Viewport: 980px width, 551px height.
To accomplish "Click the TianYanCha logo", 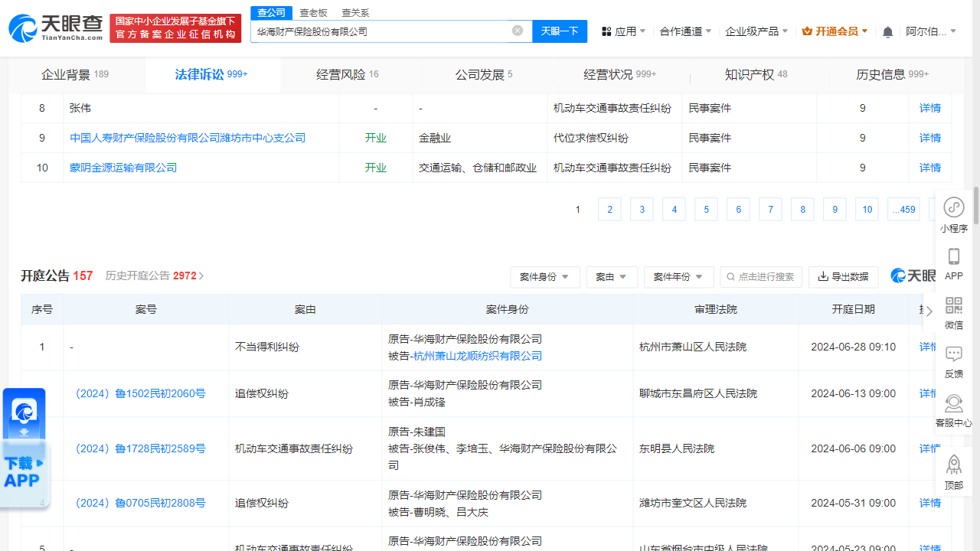I will 56,29.
